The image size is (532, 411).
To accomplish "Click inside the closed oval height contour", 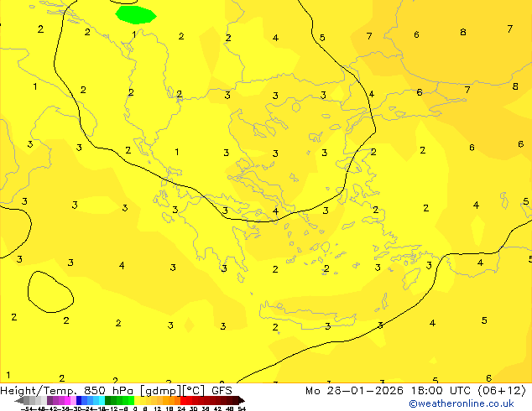I will pos(50,292).
